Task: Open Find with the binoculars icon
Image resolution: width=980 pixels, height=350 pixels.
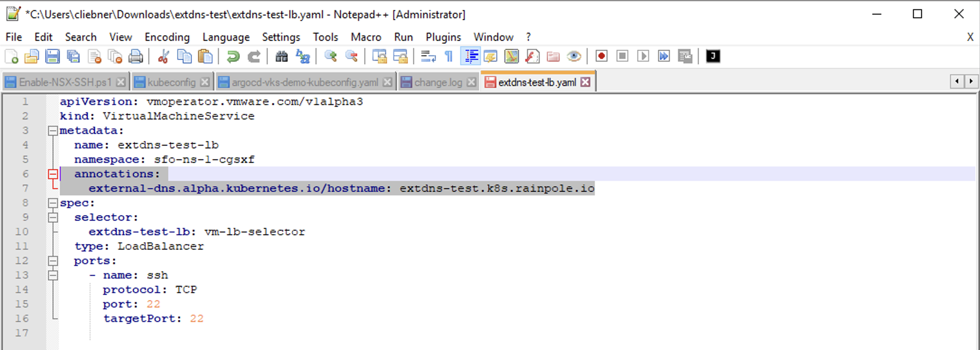Action: [281, 57]
